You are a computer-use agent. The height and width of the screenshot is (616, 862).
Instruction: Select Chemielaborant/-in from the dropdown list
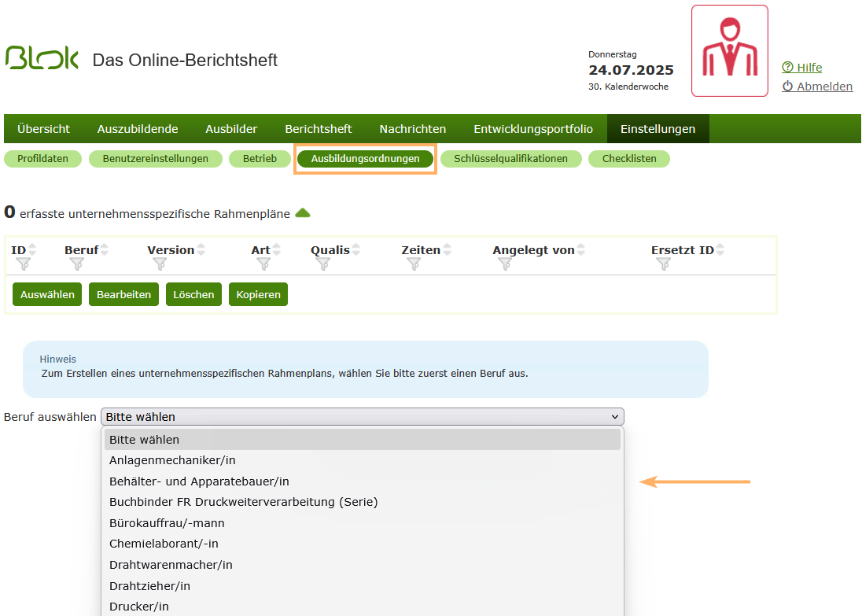tap(164, 543)
